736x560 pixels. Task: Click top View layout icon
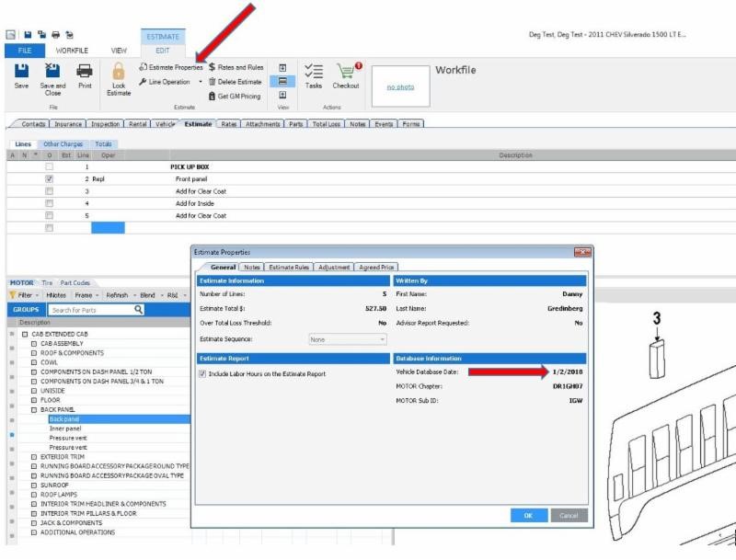[282, 68]
